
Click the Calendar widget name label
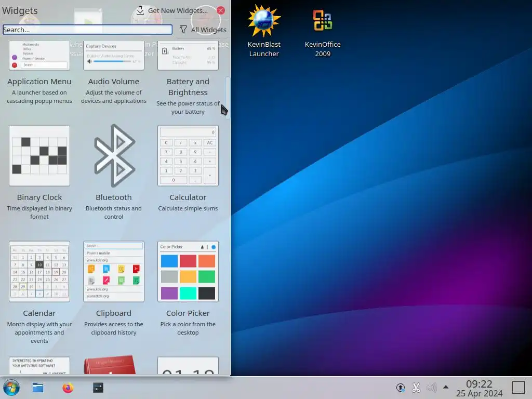39,313
